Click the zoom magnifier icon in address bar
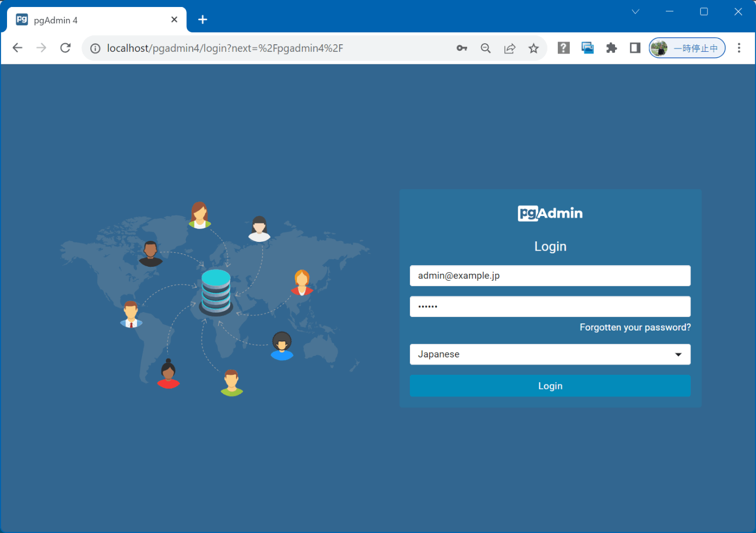The image size is (756, 533). pyautogui.click(x=485, y=48)
